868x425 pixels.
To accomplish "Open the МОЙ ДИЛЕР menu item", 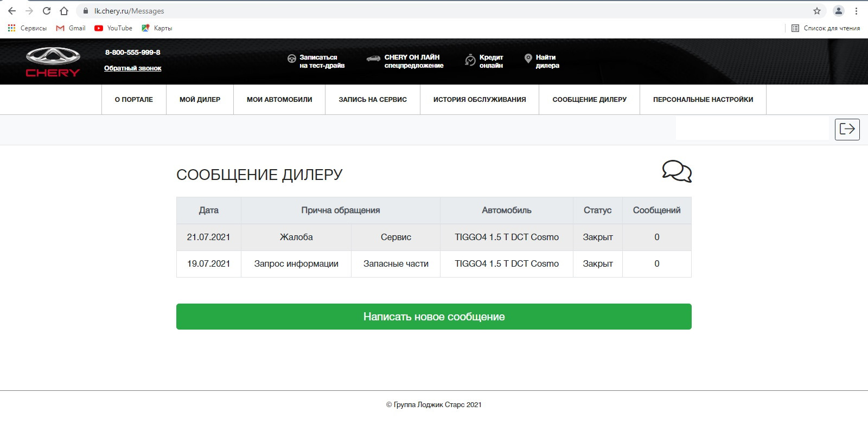I will 200,100.
